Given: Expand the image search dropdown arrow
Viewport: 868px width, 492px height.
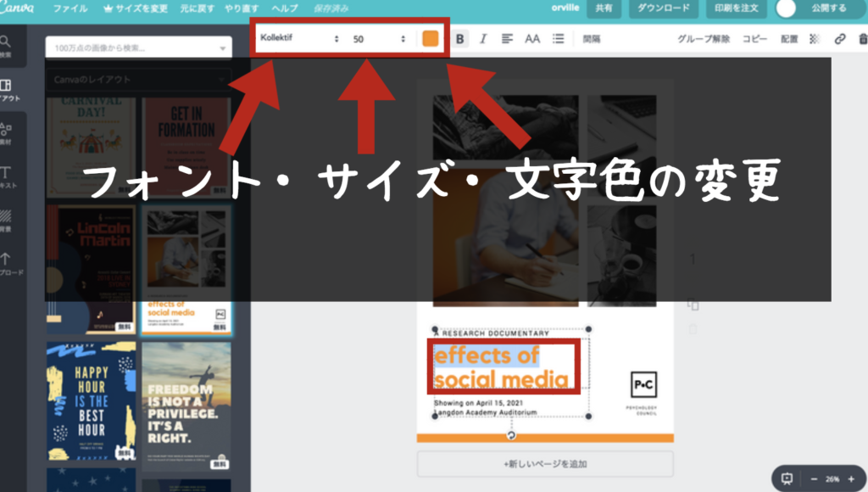Looking at the screenshot, I should coord(223,48).
